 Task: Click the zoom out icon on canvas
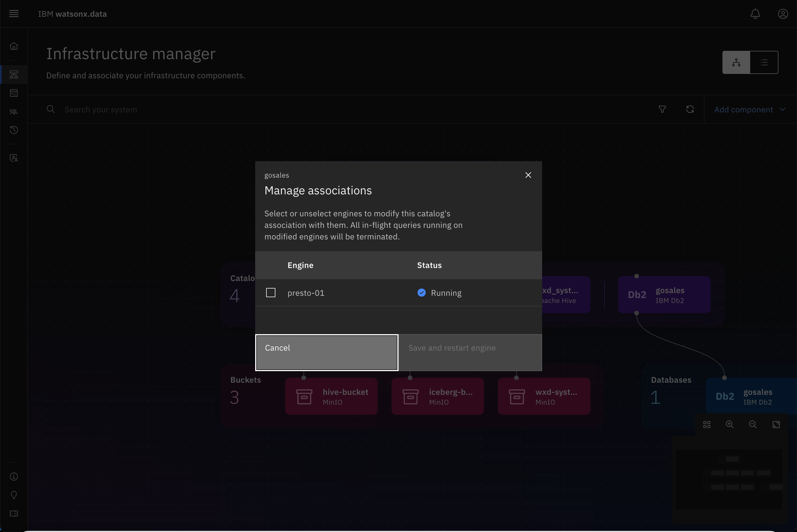(753, 425)
